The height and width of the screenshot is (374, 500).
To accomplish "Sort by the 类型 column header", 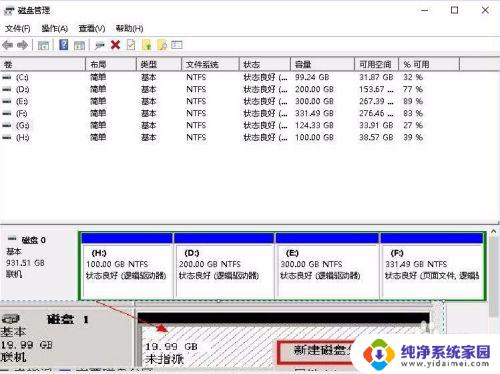I will [159, 64].
